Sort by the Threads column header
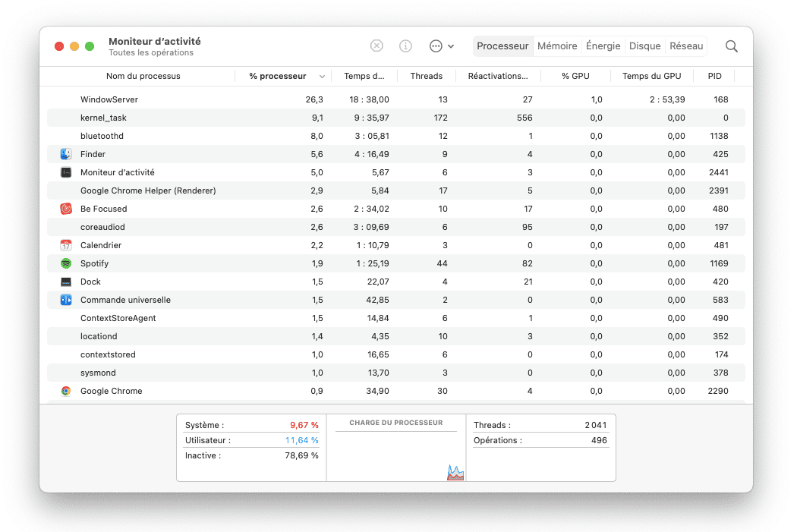The width and height of the screenshot is (797, 532). point(426,76)
